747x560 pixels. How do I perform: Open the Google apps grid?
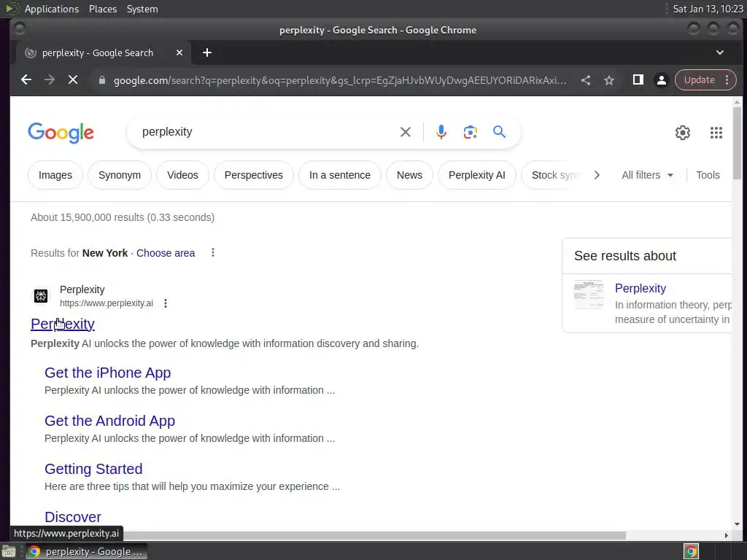pyautogui.click(x=716, y=133)
